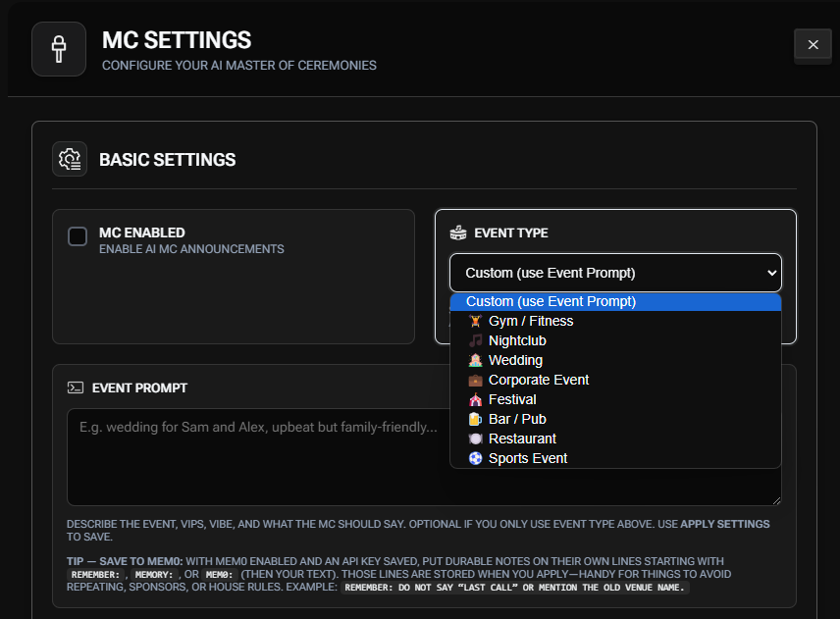Pick Nightclub from the event list
Viewport: 840px width, 619px height.
[x=615, y=341]
